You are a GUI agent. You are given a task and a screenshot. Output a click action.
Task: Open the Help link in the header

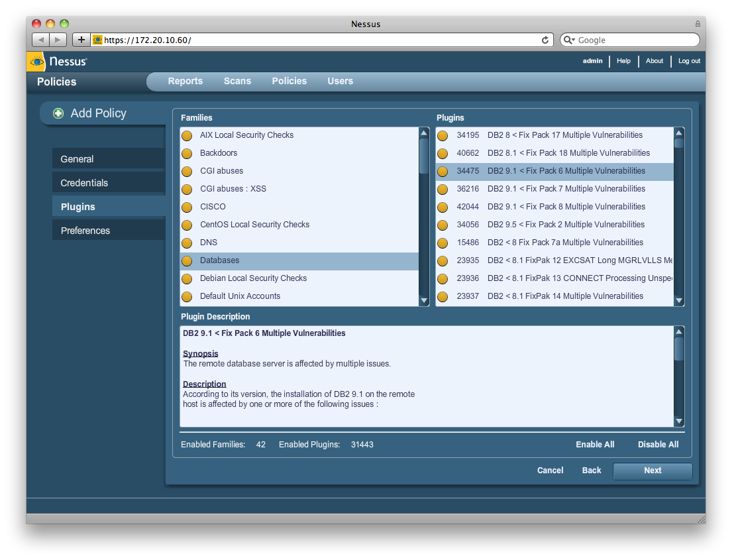[x=623, y=61]
